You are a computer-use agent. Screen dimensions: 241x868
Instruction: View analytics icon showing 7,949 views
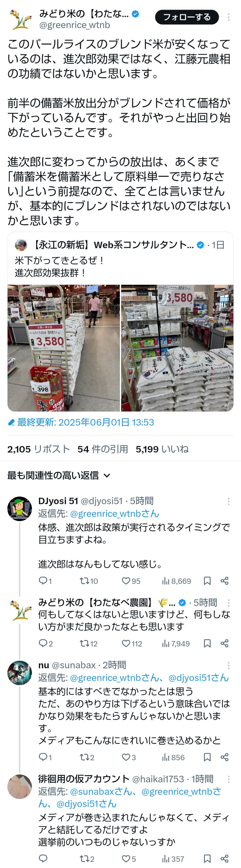165,643
